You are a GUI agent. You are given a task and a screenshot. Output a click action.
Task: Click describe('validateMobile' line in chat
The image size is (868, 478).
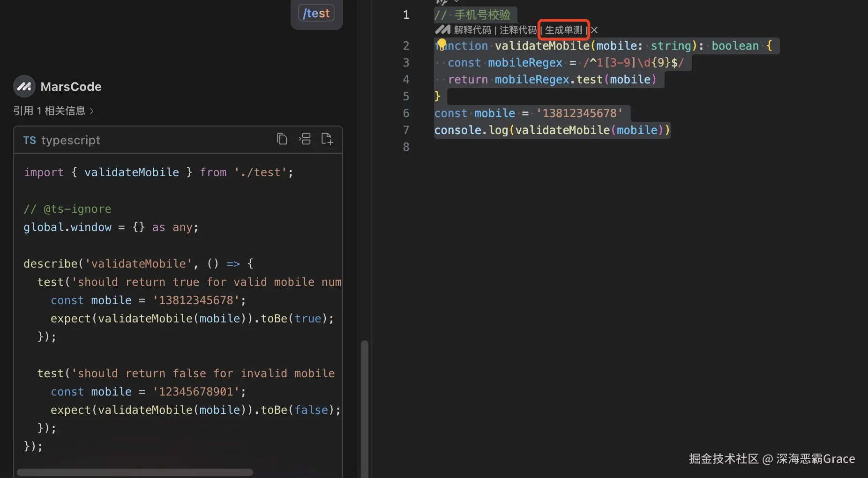click(x=138, y=264)
